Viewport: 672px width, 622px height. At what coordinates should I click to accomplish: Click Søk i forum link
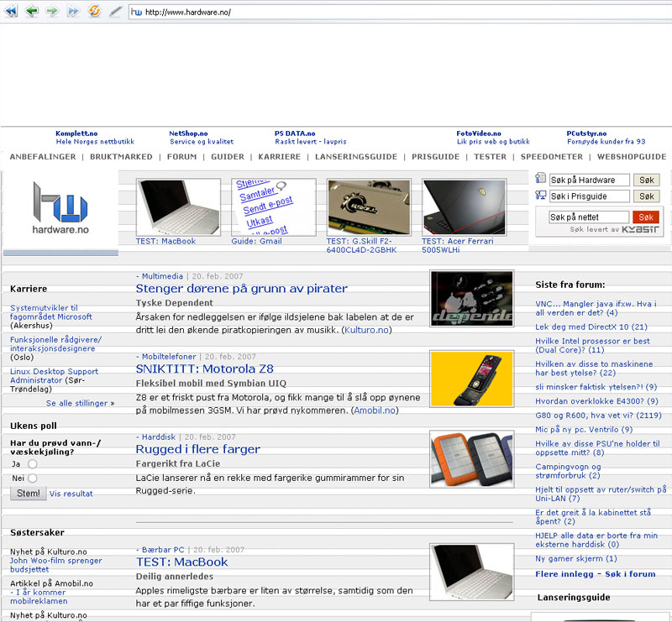[x=630, y=574]
